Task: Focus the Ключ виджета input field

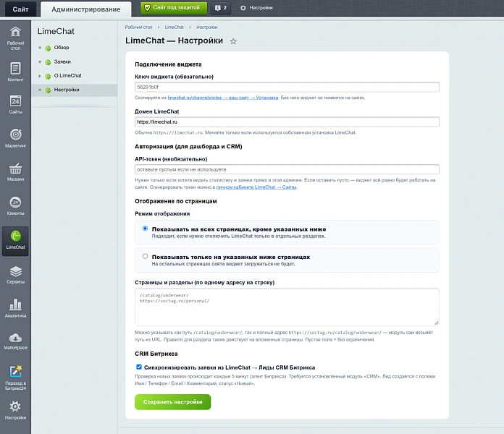Action: [x=287, y=87]
